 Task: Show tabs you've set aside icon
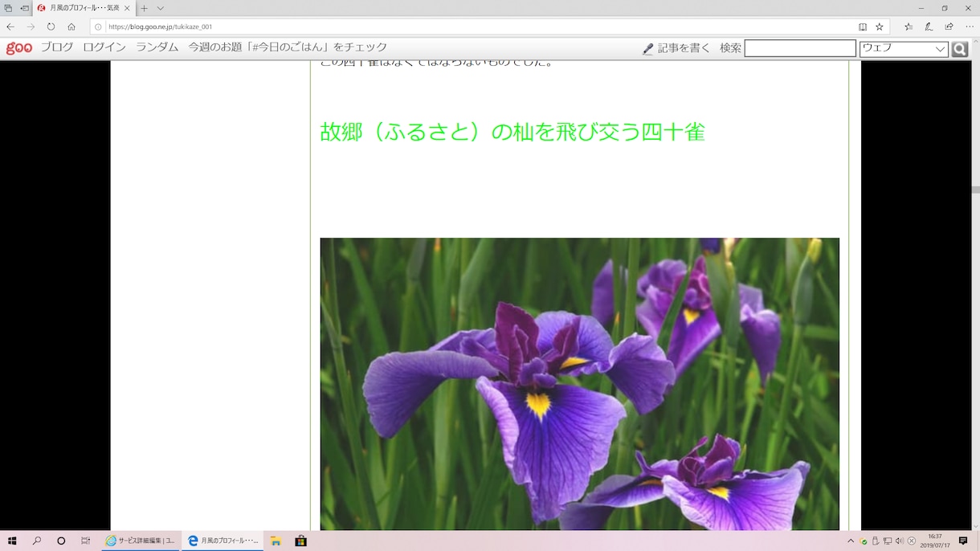8,8
